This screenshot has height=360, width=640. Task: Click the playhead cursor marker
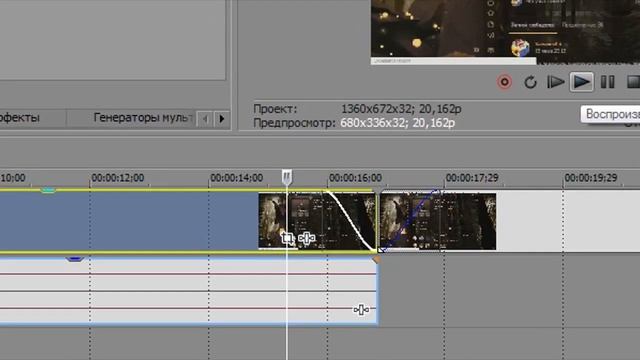click(x=287, y=177)
